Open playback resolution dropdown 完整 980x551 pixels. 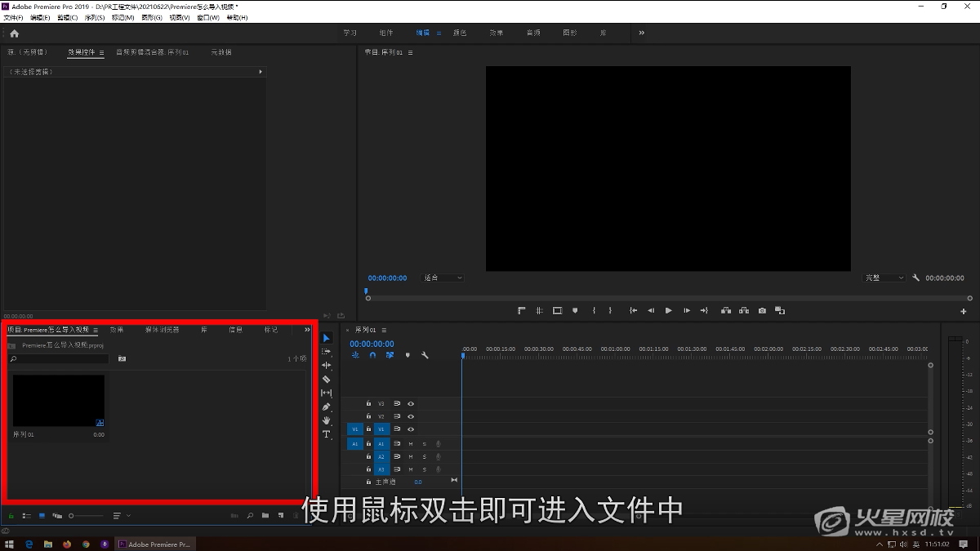pos(884,278)
